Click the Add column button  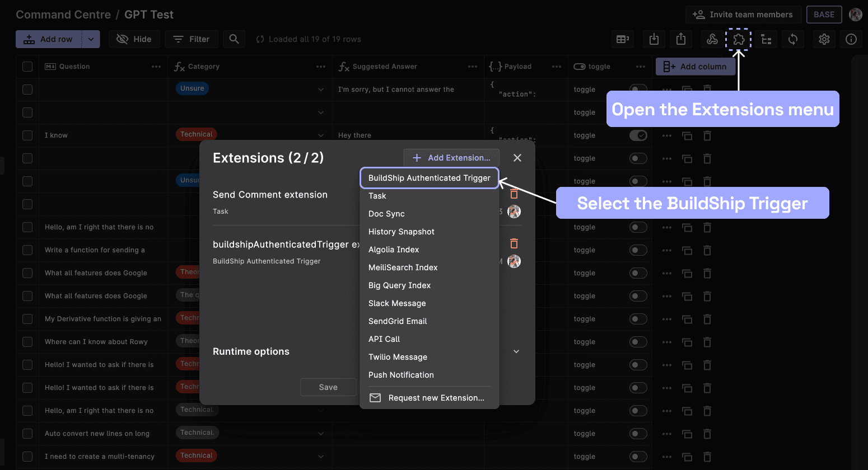[x=695, y=67]
